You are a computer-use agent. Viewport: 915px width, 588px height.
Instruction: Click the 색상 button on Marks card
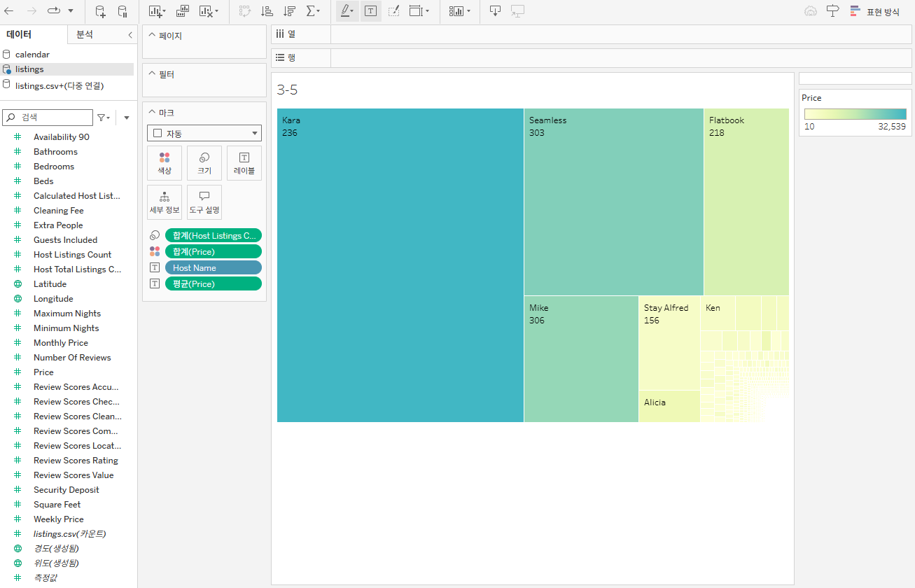click(x=165, y=163)
